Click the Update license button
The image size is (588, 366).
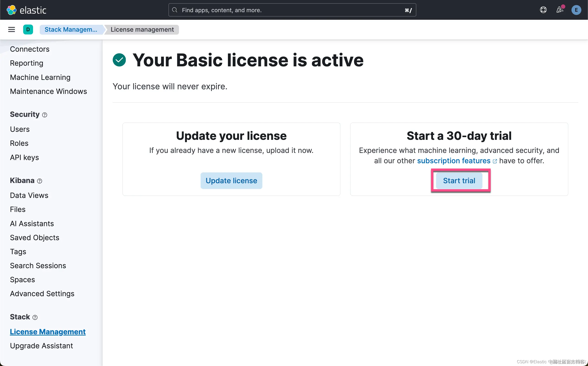click(231, 180)
